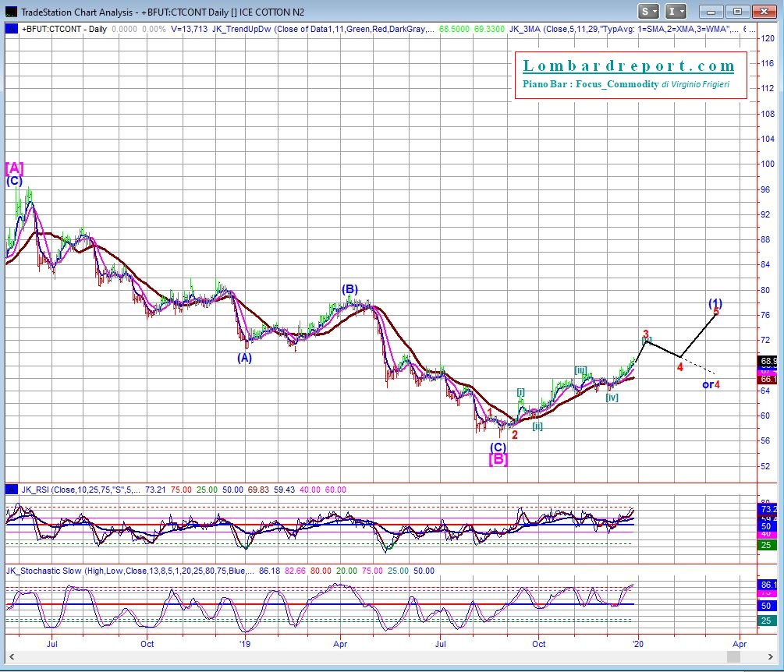Image resolution: width=784 pixels, height=672 pixels.
Task: Click the 73.2 RSI axis tag
Action: point(768,509)
